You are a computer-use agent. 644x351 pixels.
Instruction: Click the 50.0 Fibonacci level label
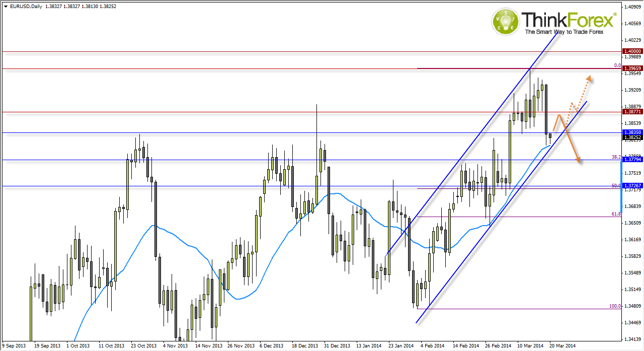[x=616, y=186]
